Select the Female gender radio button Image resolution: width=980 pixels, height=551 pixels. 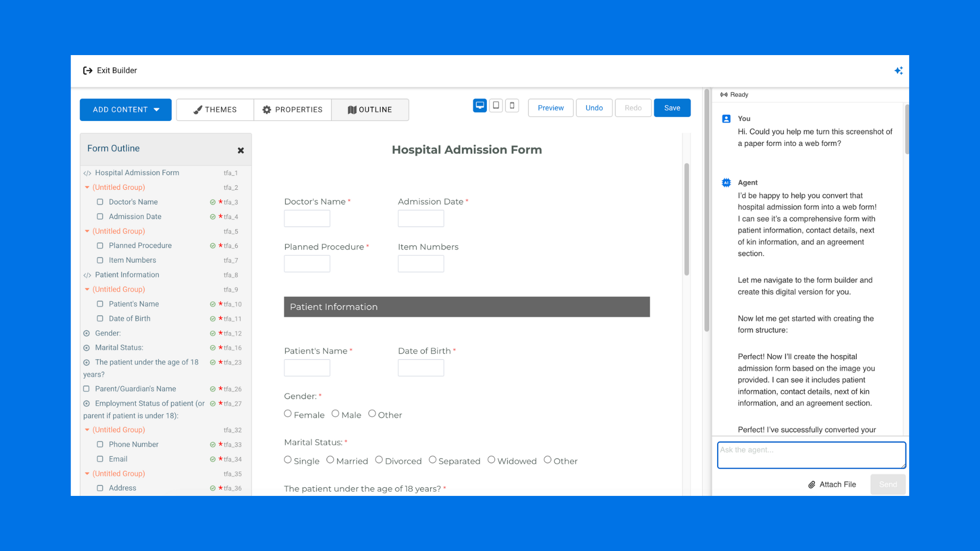288,414
